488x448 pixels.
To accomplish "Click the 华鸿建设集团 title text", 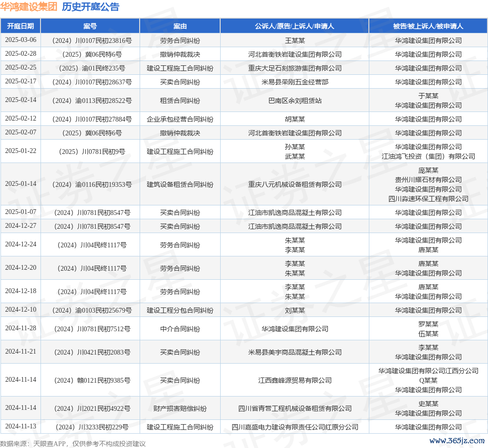I will [29, 7].
